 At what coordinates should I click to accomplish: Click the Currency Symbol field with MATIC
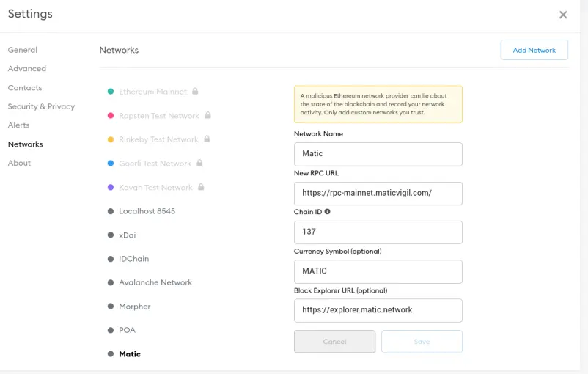(378, 271)
